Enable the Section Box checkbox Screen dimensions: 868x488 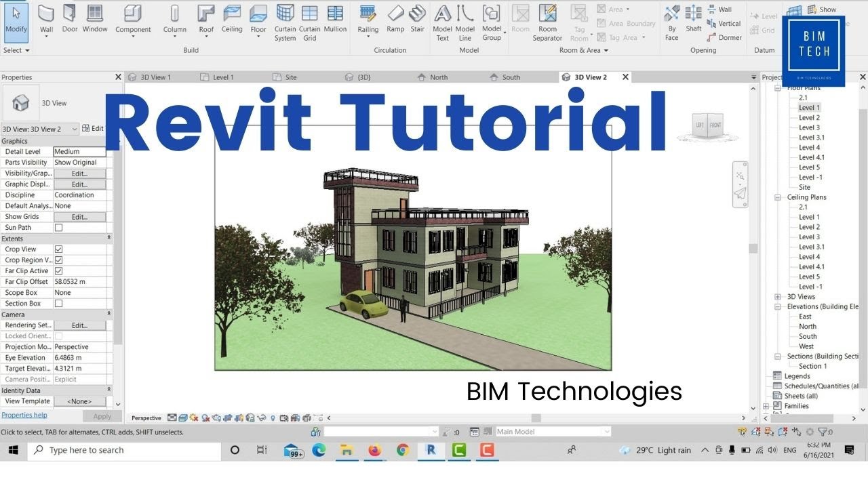pyautogui.click(x=58, y=304)
